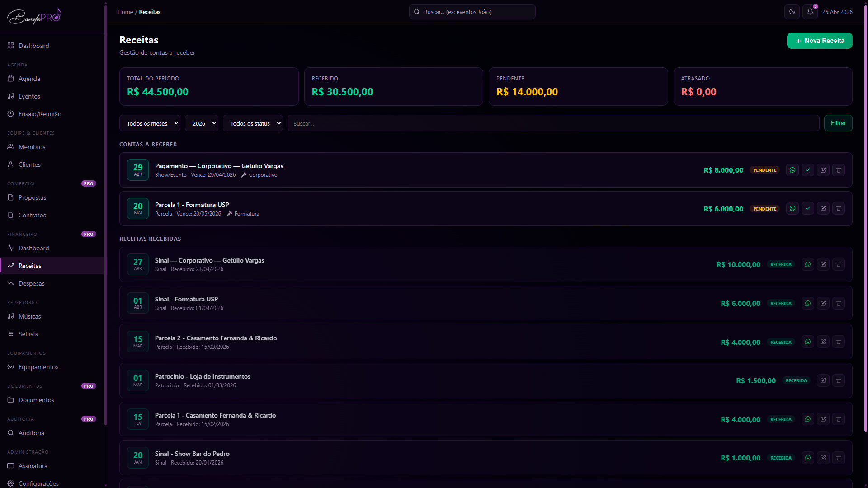868x488 pixels.
Task: Edit the Parcela 1 Formatura USP entry
Action: coord(823,208)
